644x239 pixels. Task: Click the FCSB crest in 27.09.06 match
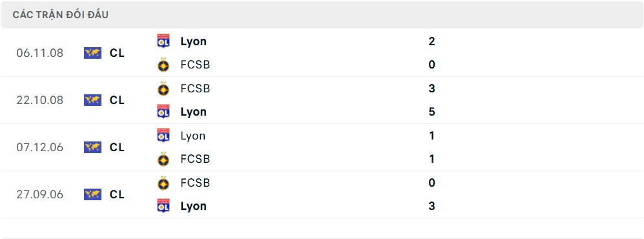click(x=163, y=182)
